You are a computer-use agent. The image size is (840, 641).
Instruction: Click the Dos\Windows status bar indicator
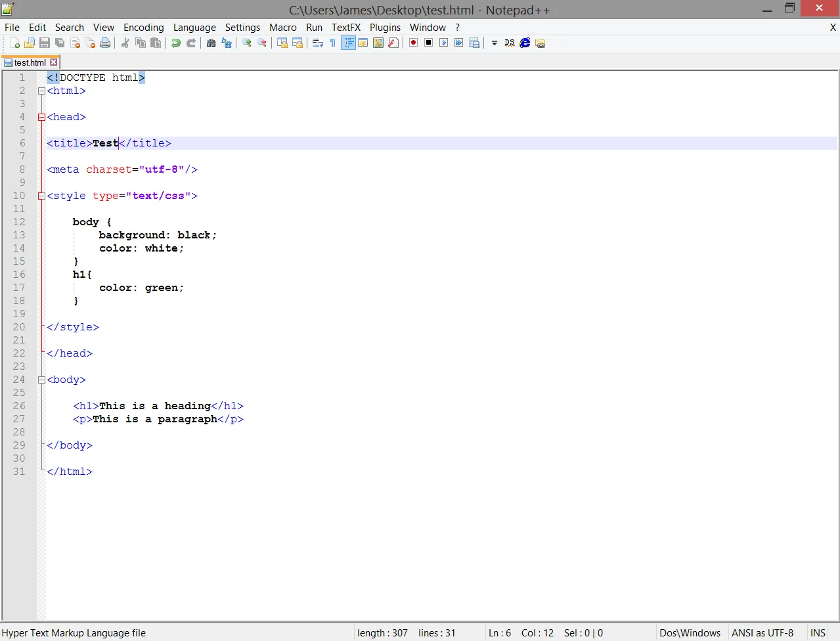point(690,632)
